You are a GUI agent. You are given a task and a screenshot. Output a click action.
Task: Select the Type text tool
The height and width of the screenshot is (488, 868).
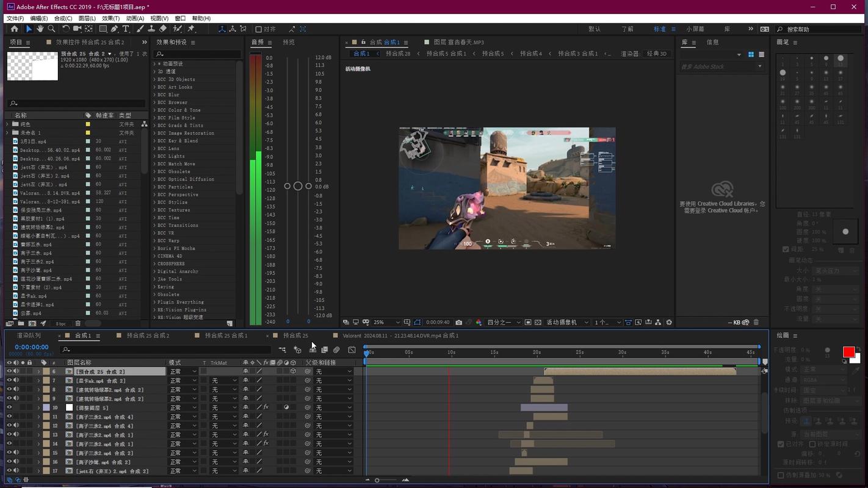point(126,29)
